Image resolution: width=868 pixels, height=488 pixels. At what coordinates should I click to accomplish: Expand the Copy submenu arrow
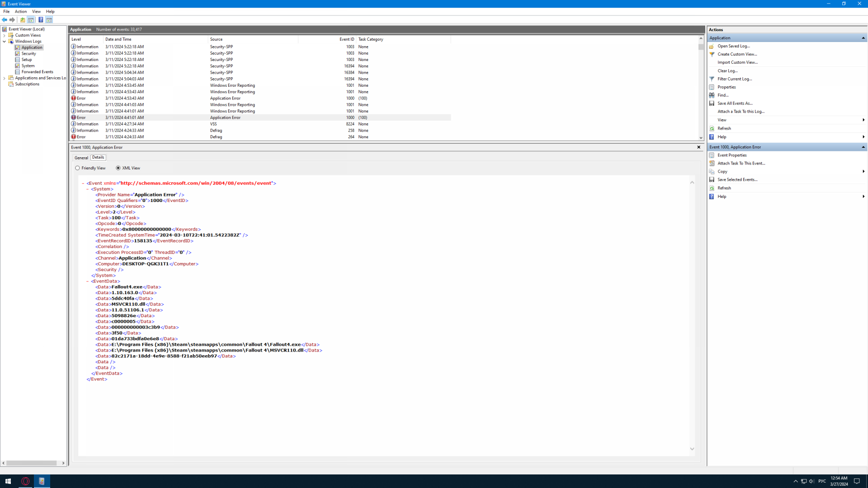(863, 172)
